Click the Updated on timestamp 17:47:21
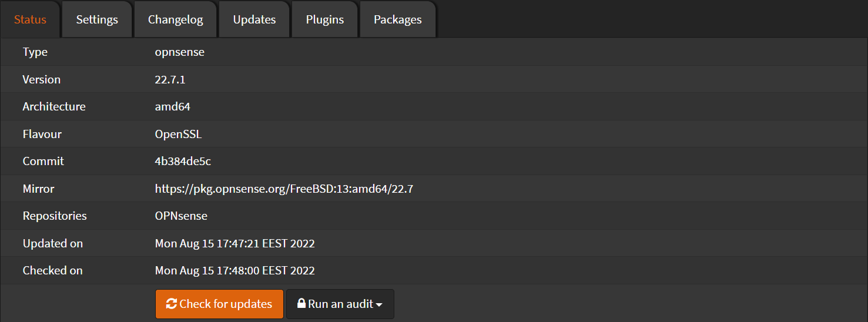Viewport: 868px width, 322px height. (x=234, y=243)
